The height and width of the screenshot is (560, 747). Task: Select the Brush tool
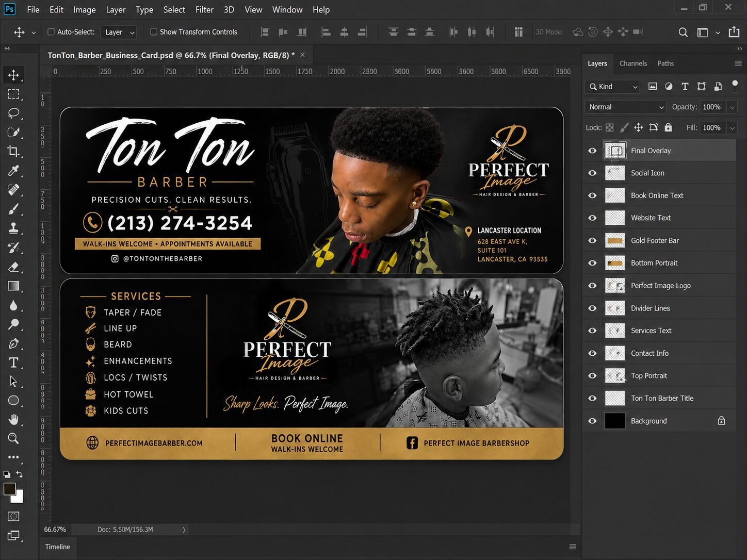[x=13, y=209]
